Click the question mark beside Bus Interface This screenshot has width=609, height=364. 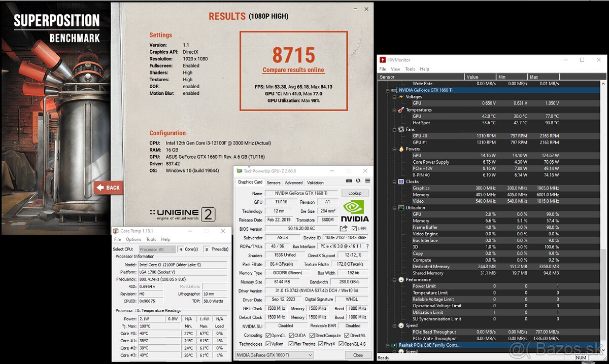coord(367,247)
